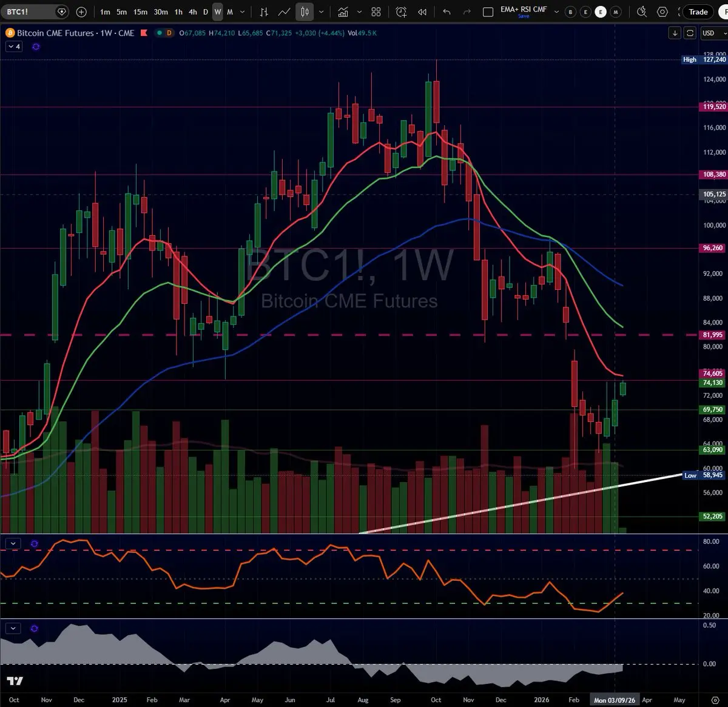Start bar Replay with the rewind icon

(422, 12)
